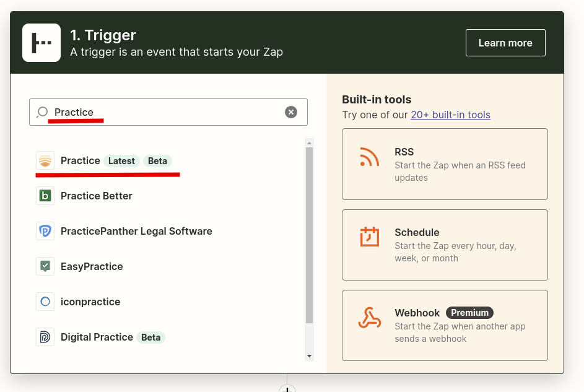
Task: Click the results list scroll-down arrow
Action: click(309, 356)
